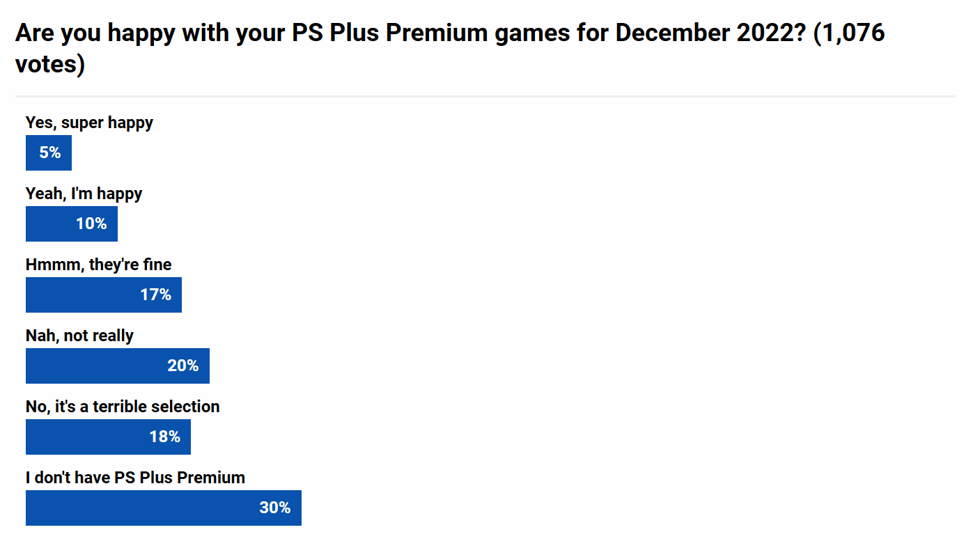Select 'I don't have PS Plus Premium' label
Viewport: 980px width, 548px height.
(135, 478)
